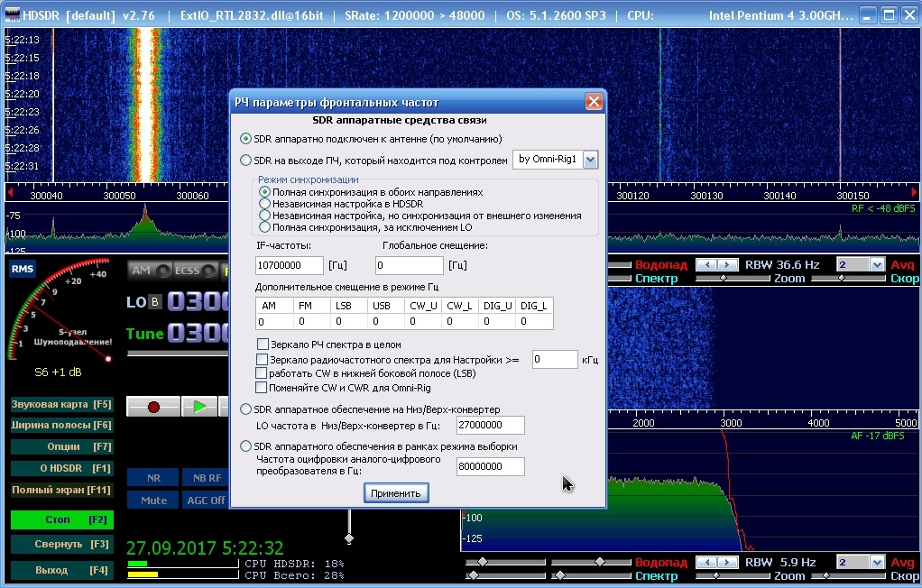
Task: Decrease RBW 36.6 Hz with left arrow
Action: (706, 264)
